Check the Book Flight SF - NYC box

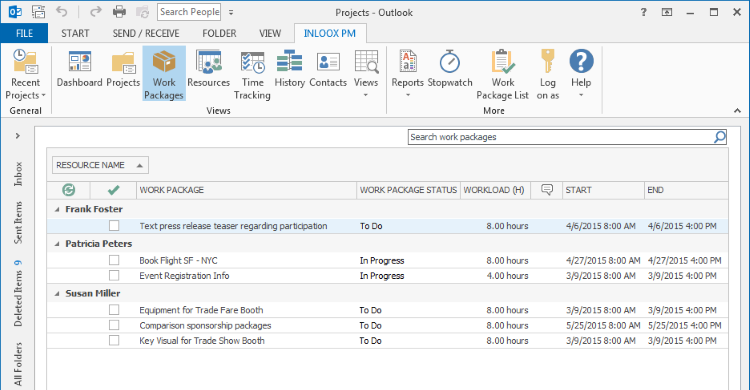114,260
